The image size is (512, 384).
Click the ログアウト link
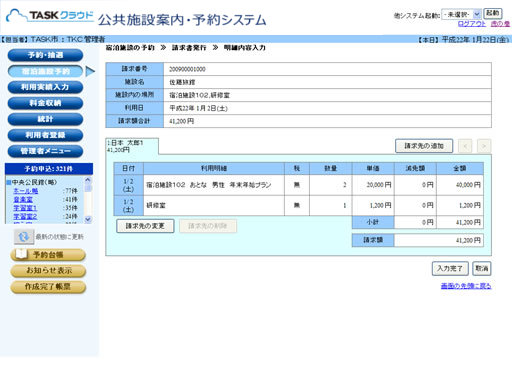pos(472,24)
